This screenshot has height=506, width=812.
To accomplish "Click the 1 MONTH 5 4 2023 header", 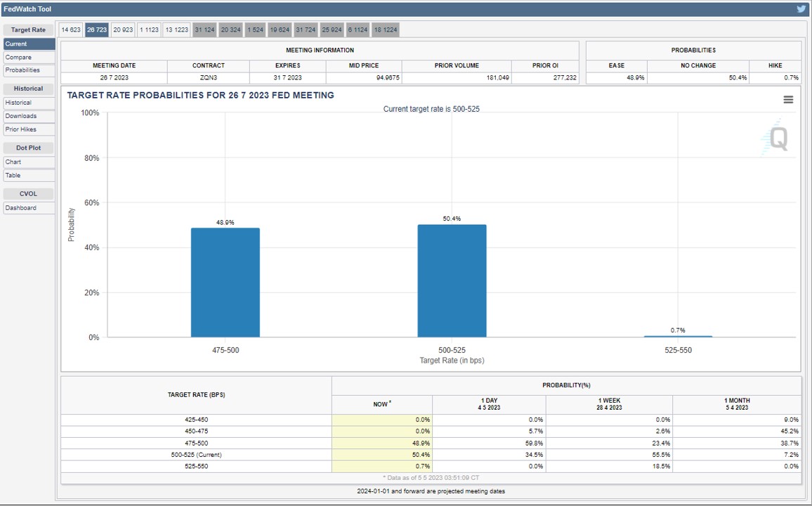I will [x=737, y=405].
